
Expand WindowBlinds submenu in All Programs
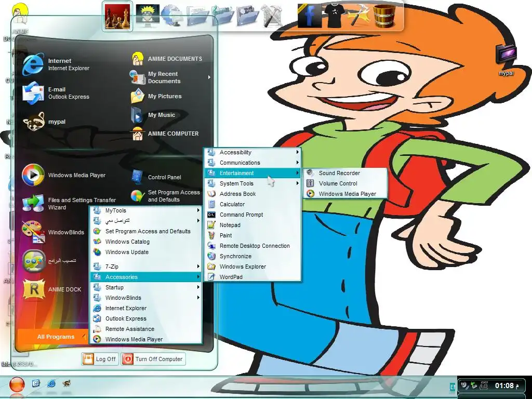point(146,298)
